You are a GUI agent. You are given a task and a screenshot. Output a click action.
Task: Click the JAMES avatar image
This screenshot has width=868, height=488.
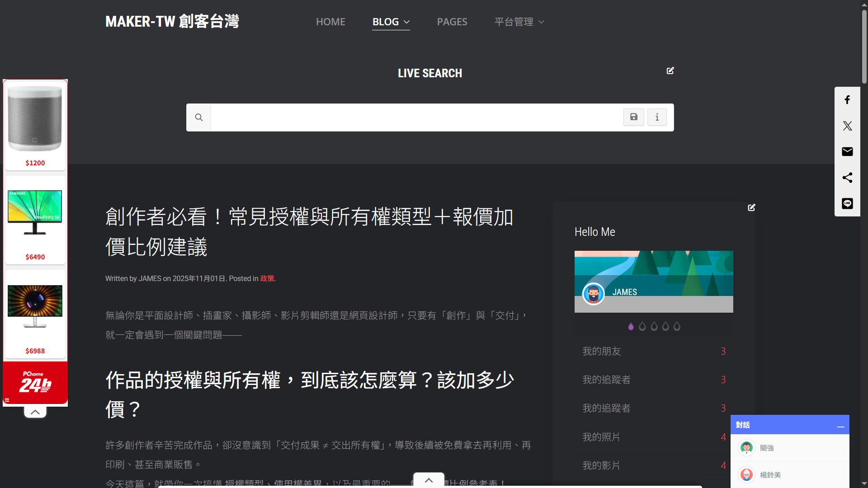593,294
